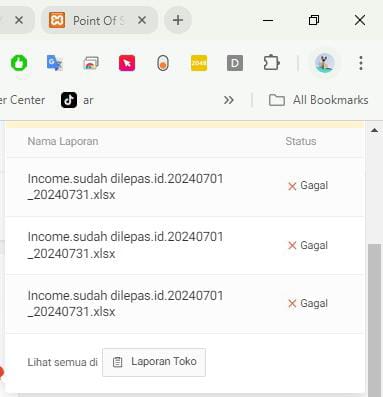The width and height of the screenshot is (383, 397).
Task: Minimize the Chrome window
Action: click(x=268, y=20)
